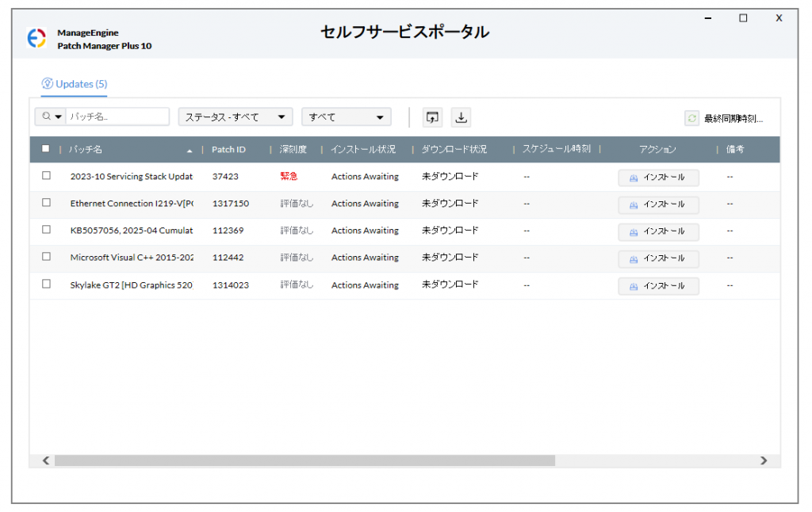
Task: Expand the すべて filter dropdown
Action: (346, 117)
